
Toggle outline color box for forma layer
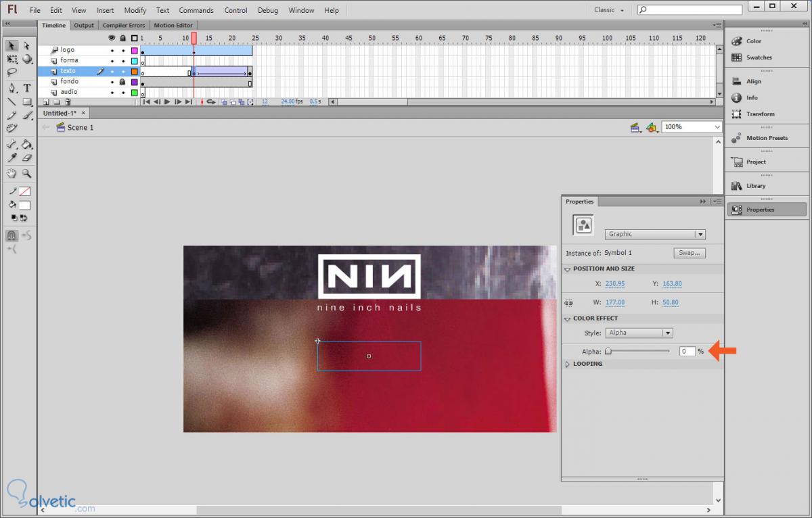click(134, 61)
